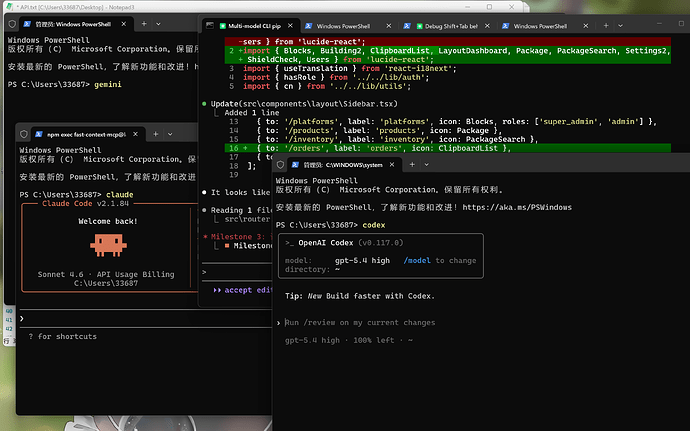Close the C:\WINDOWS\system tab

[x=392, y=165]
